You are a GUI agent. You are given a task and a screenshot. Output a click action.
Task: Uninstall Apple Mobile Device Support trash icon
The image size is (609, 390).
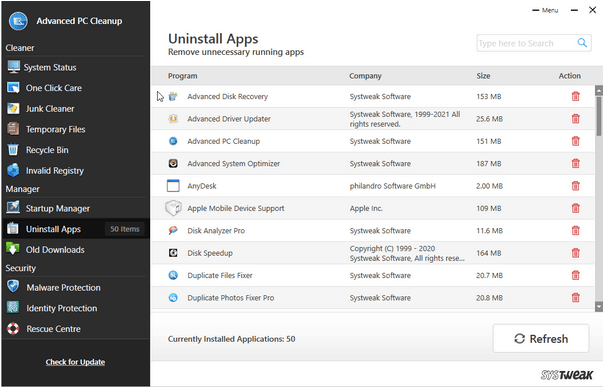point(576,208)
